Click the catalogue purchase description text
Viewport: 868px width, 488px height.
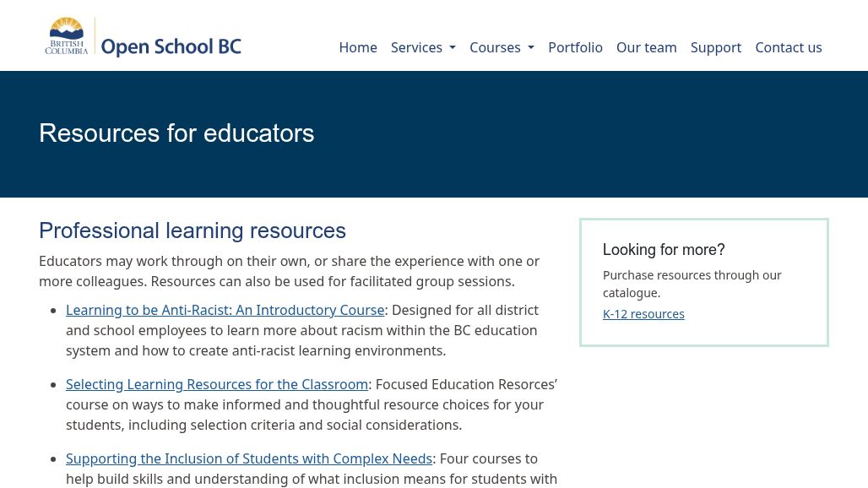pos(692,284)
